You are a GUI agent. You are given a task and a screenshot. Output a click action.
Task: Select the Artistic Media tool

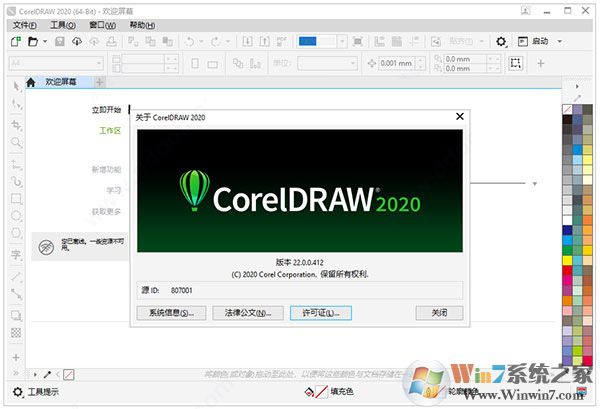(16, 181)
